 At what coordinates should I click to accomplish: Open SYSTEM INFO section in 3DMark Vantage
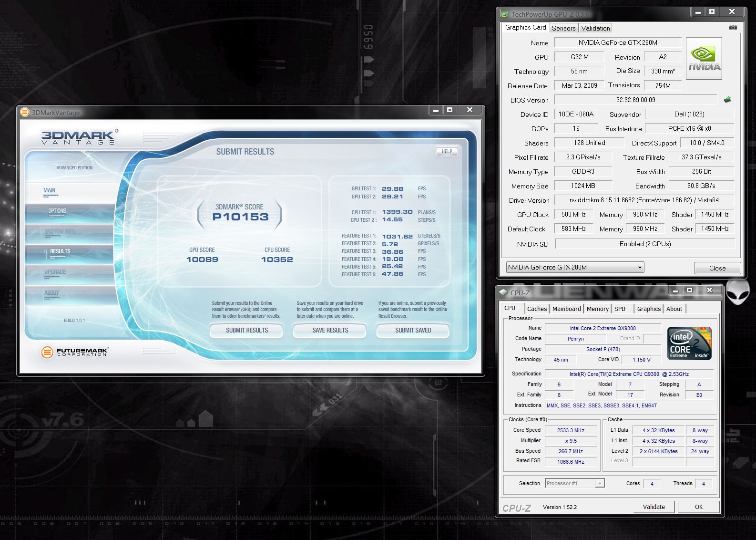tap(70, 234)
